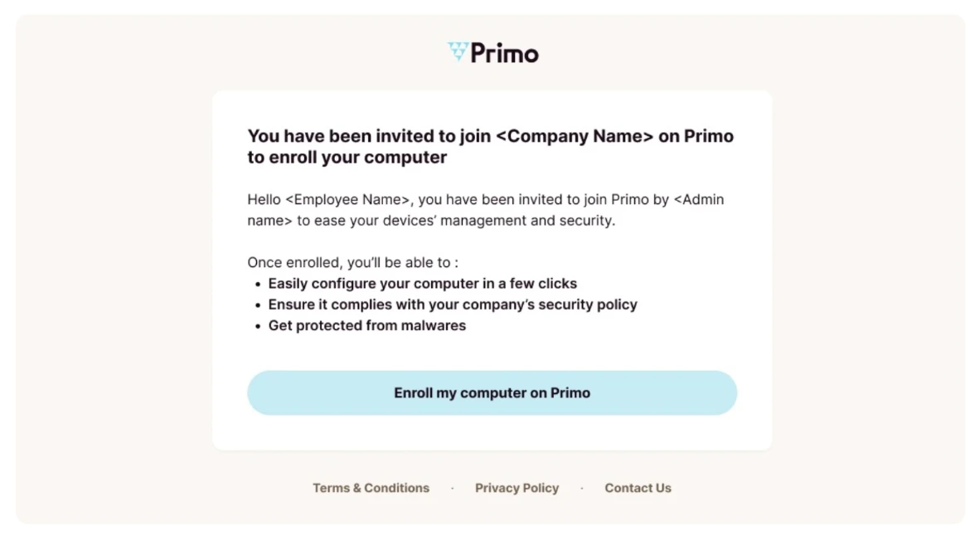Select the bullet about configuring your computer
This screenshot has width=980, height=541.
422,283
